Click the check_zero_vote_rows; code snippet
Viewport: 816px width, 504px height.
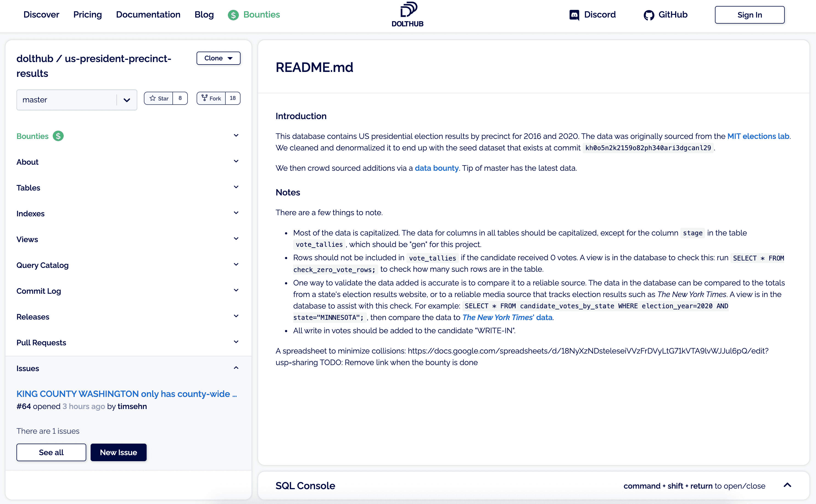[334, 270]
